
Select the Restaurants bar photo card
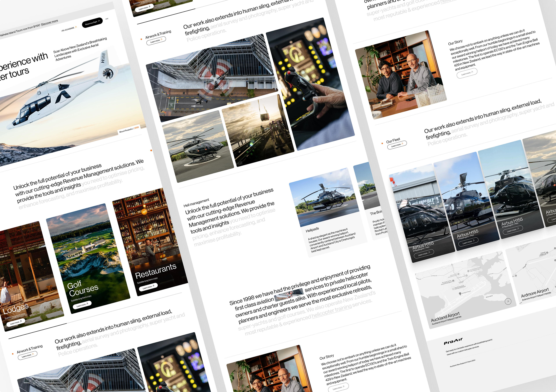click(150, 242)
